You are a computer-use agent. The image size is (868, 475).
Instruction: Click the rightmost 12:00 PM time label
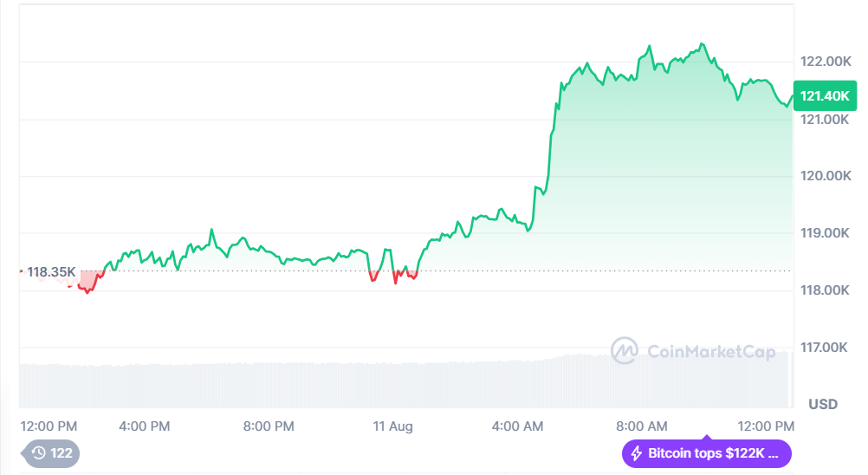point(766,426)
